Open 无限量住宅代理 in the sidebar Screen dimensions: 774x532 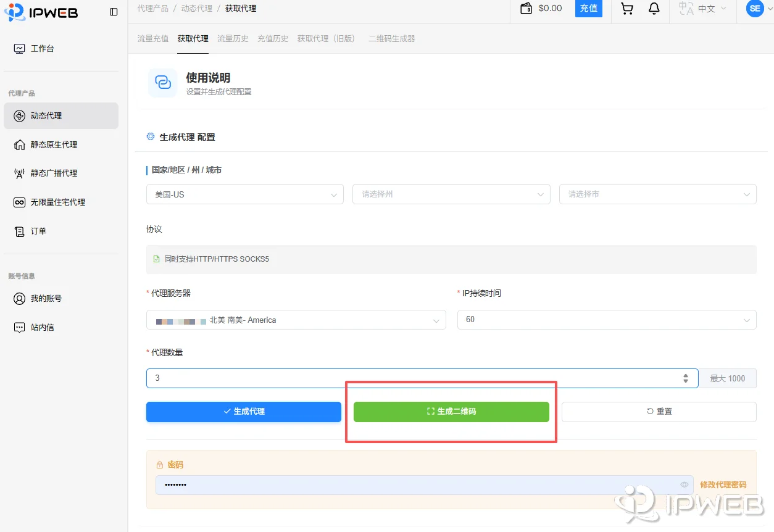[x=61, y=202]
